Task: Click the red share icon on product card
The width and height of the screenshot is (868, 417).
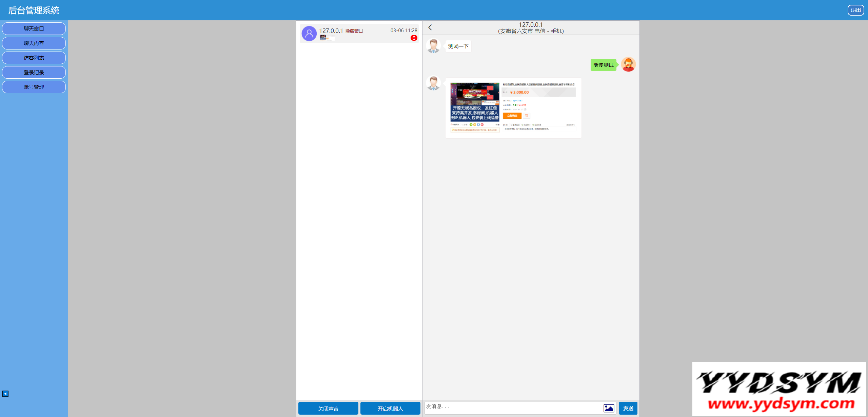Action: point(482,125)
